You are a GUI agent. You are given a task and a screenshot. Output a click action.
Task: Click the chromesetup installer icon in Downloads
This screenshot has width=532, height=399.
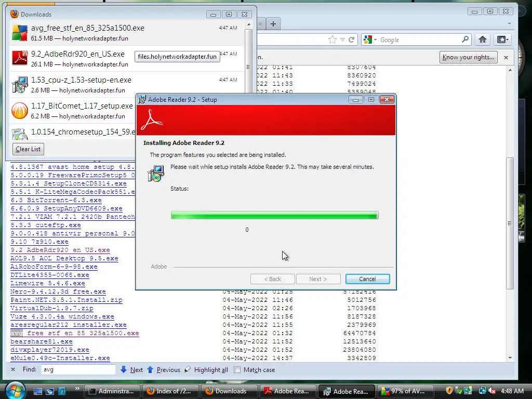19,134
